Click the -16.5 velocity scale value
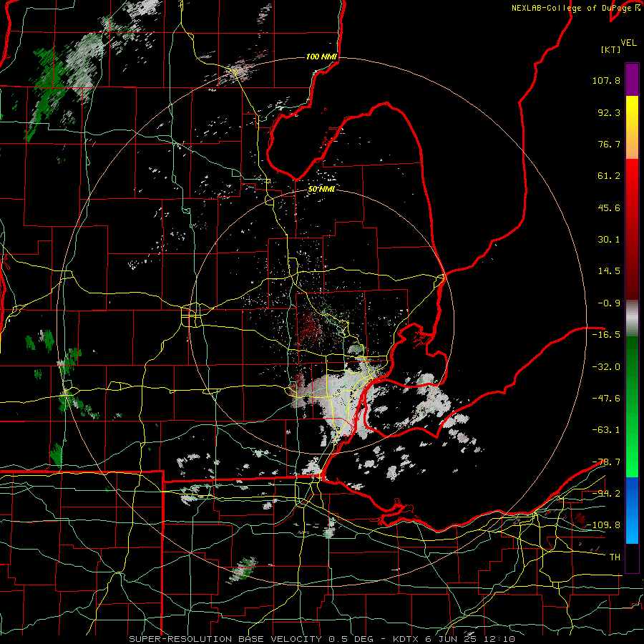The image size is (644, 644). (x=606, y=335)
